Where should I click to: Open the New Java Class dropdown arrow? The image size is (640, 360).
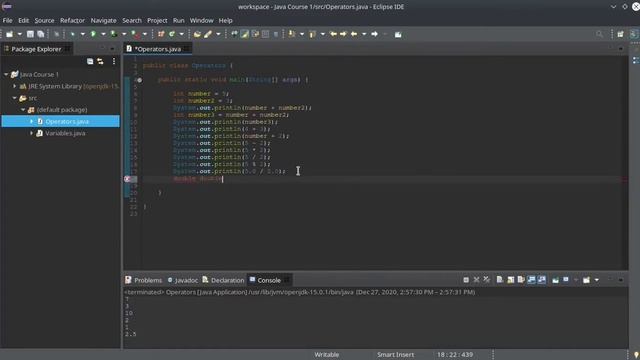182,34
